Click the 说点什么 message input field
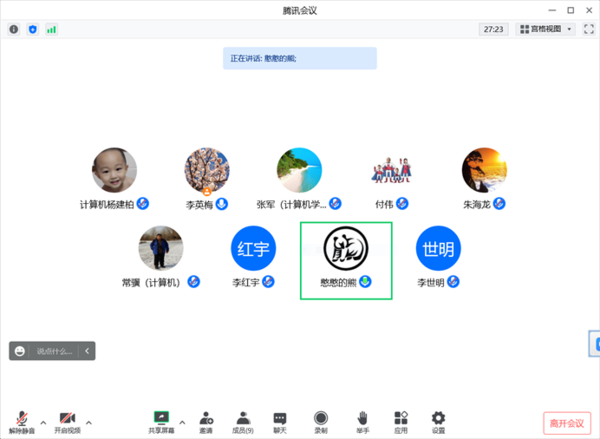600x439 pixels. tap(54, 351)
